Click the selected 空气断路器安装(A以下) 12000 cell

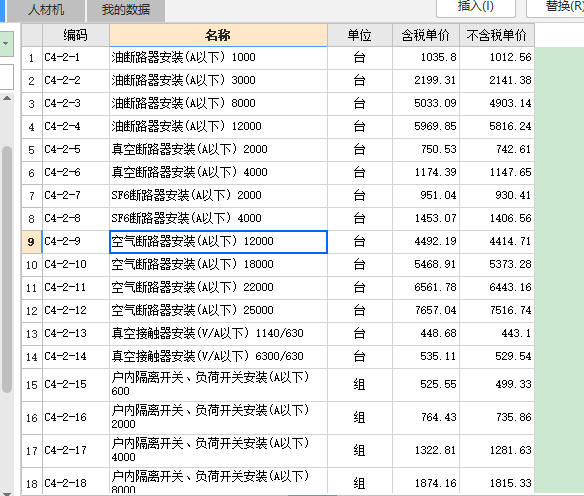tap(218, 242)
